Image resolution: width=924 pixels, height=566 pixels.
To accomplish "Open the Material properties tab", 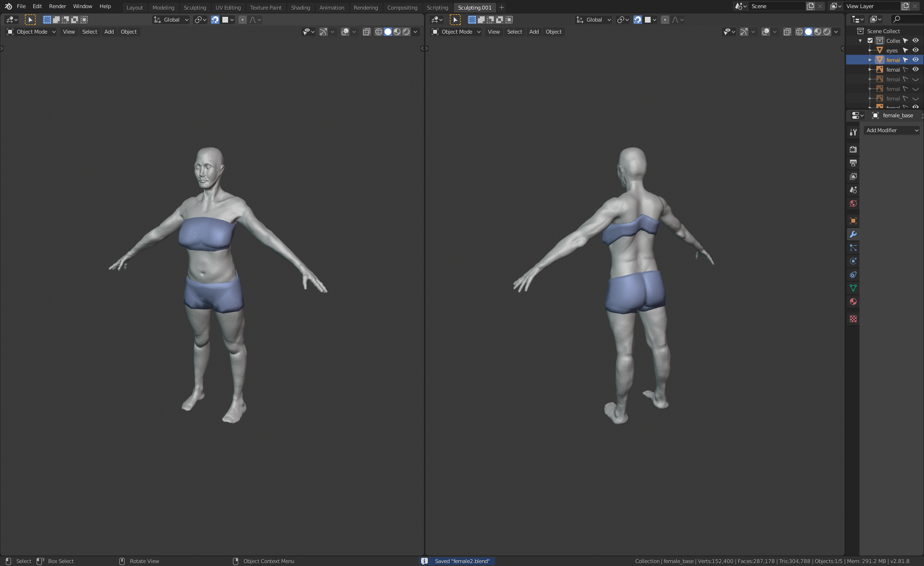I will pos(853,302).
